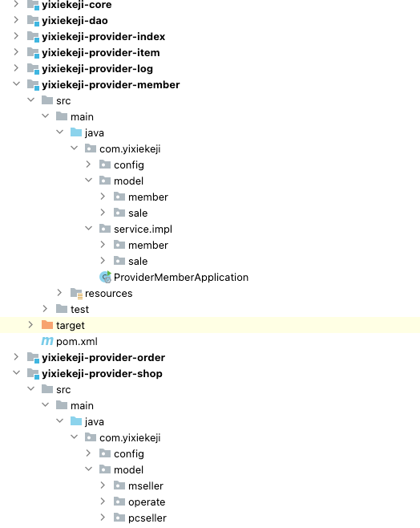Select the pcseller package

147,518
